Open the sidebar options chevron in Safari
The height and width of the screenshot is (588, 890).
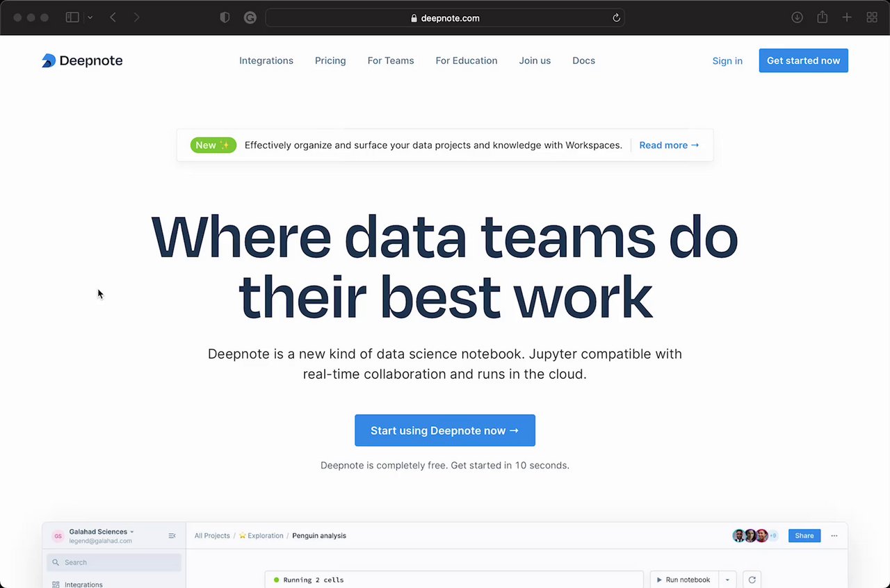(x=90, y=17)
